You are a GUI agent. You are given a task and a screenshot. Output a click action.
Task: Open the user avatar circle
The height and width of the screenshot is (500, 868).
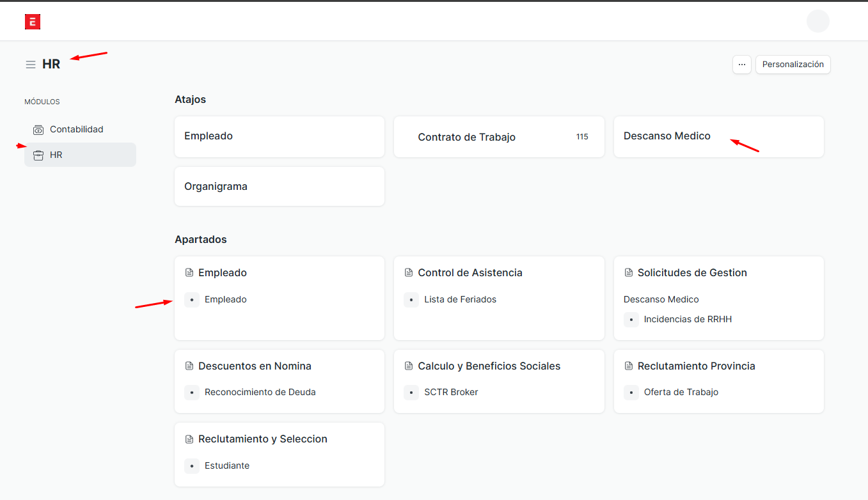[x=817, y=21]
